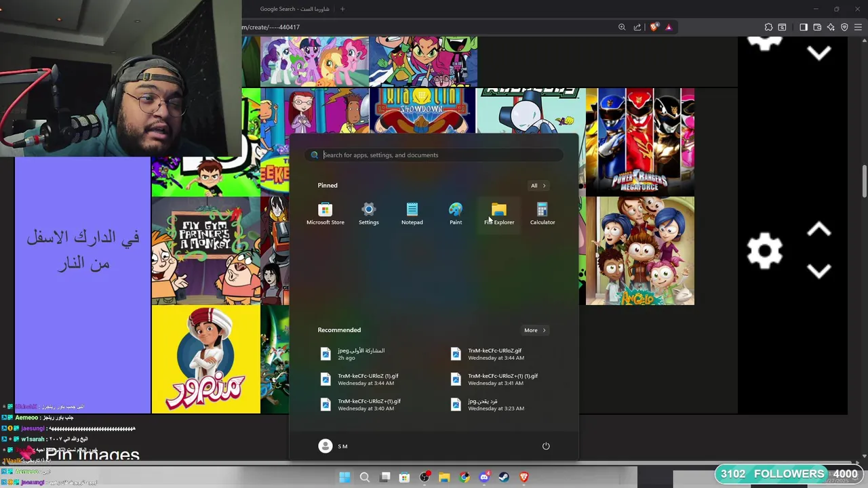
Task: Switch to Chrome on the taskbar
Action: pyautogui.click(x=464, y=477)
